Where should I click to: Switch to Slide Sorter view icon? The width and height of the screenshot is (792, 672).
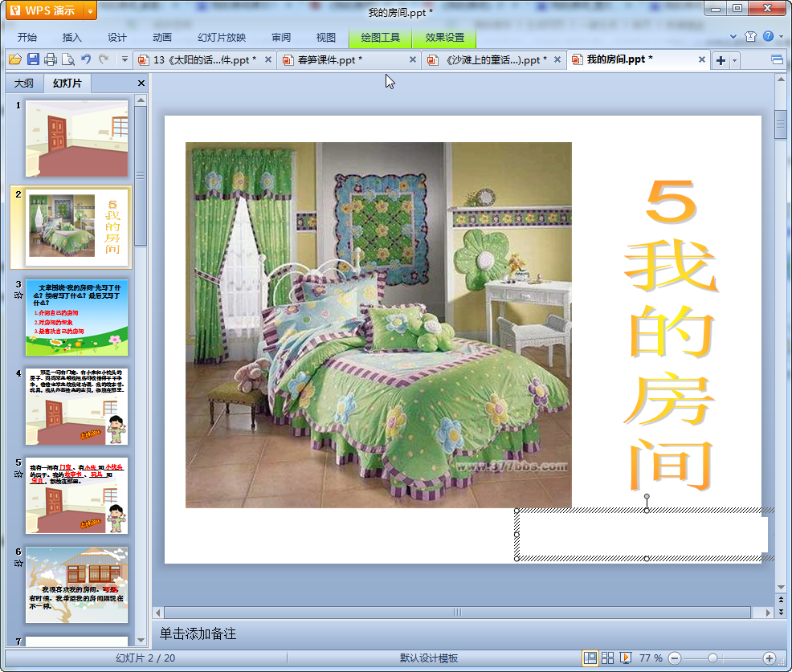click(607, 658)
